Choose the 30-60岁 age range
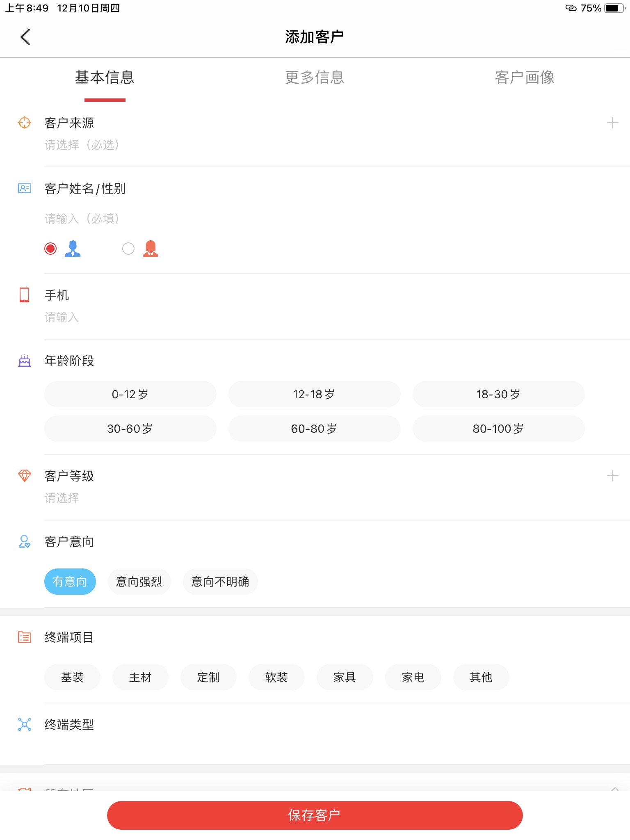 click(130, 429)
